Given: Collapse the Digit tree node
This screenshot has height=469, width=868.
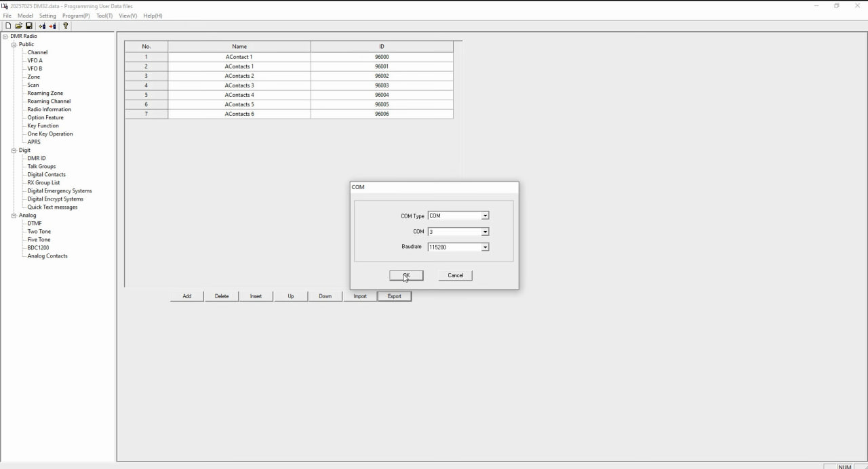Looking at the screenshot, I should coord(14,150).
